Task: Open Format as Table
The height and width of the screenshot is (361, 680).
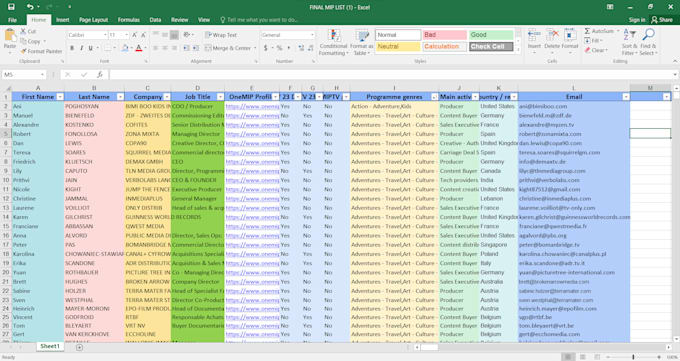Action: pyautogui.click(x=361, y=42)
